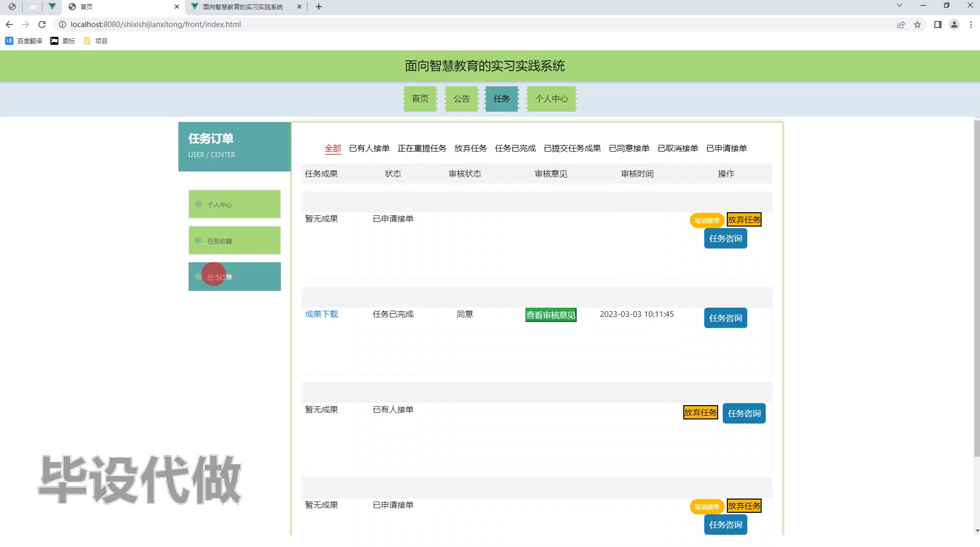The height and width of the screenshot is (547, 980).
Task: Click the back navigation arrow
Action: click(x=9, y=24)
